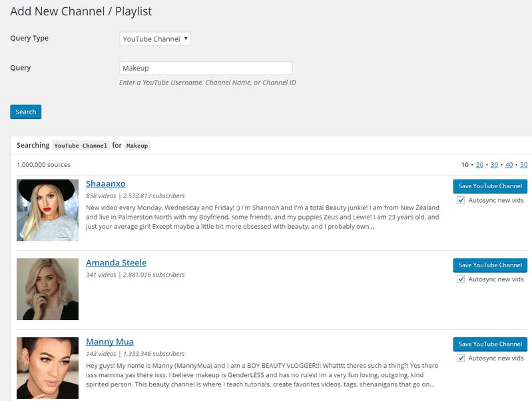
Task: Click Manny Mua's channel description paragraph
Action: pyautogui.click(x=262, y=375)
